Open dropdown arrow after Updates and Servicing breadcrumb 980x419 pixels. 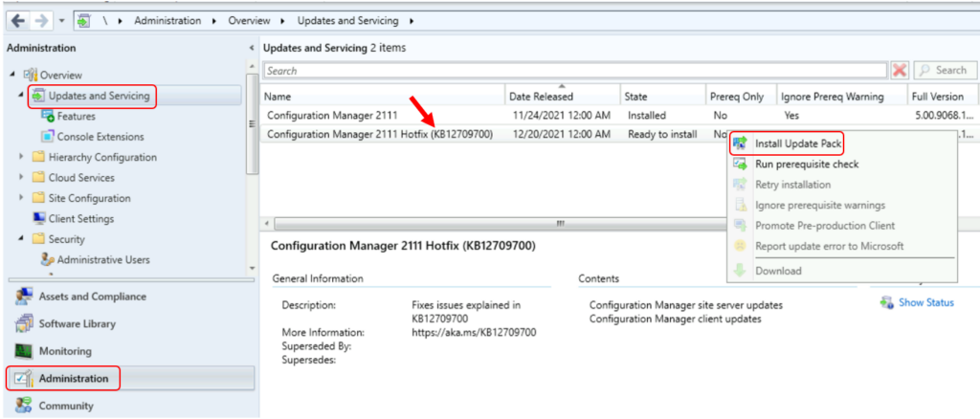click(412, 21)
